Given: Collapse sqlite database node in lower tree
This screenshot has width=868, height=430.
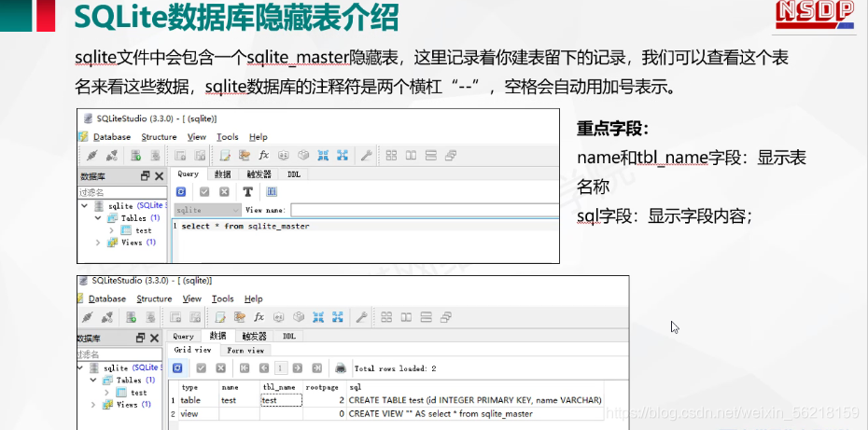Looking at the screenshot, I should pyautogui.click(x=79, y=368).
